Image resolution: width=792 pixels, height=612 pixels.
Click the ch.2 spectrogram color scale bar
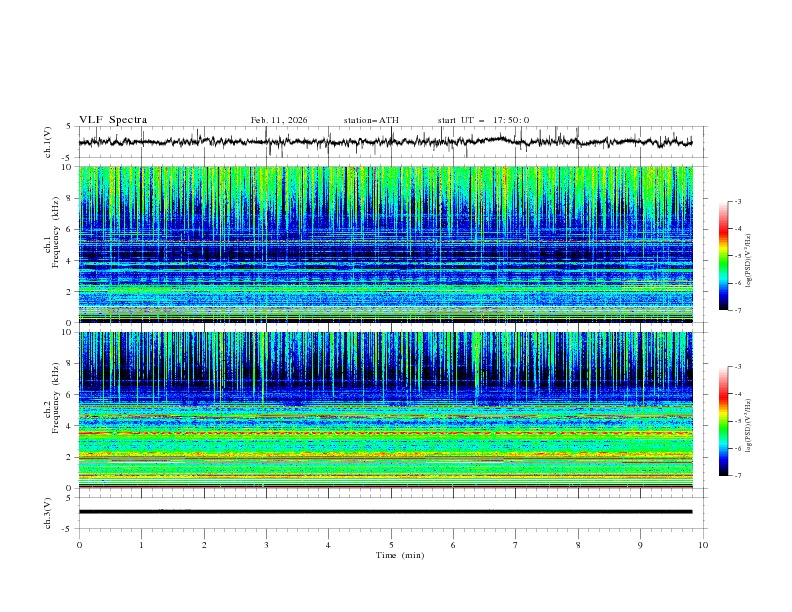coord(723,421)
